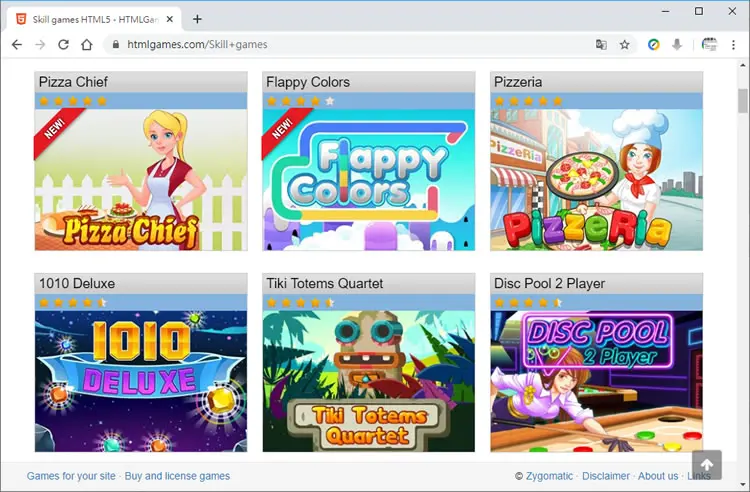The height and width of the screenshot is (492, 750).
Task: Open the 1010 Deluxe game image
Action: [x=141, y=381]
